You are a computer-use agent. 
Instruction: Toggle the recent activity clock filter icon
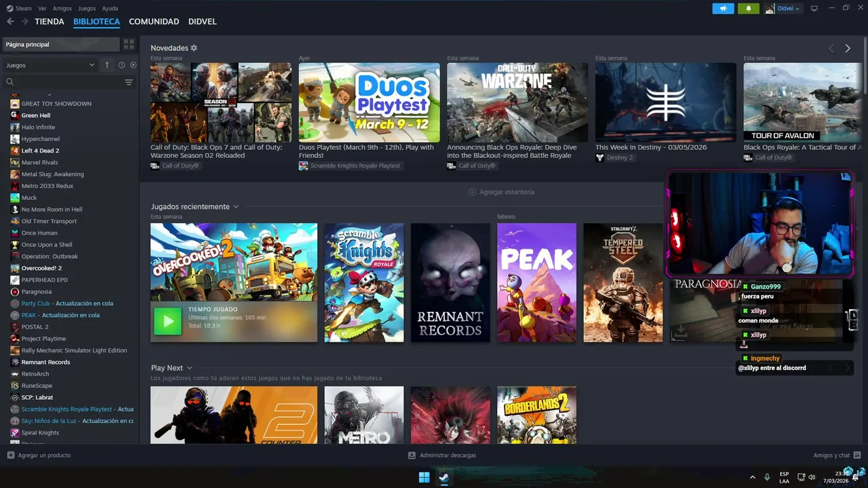click(121, 65)
